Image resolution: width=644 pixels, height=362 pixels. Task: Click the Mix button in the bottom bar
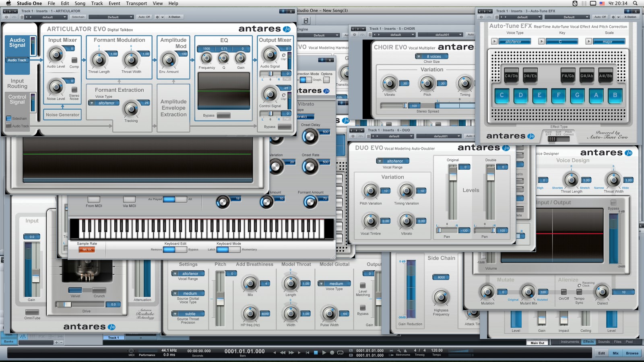[x=616, y=353]
